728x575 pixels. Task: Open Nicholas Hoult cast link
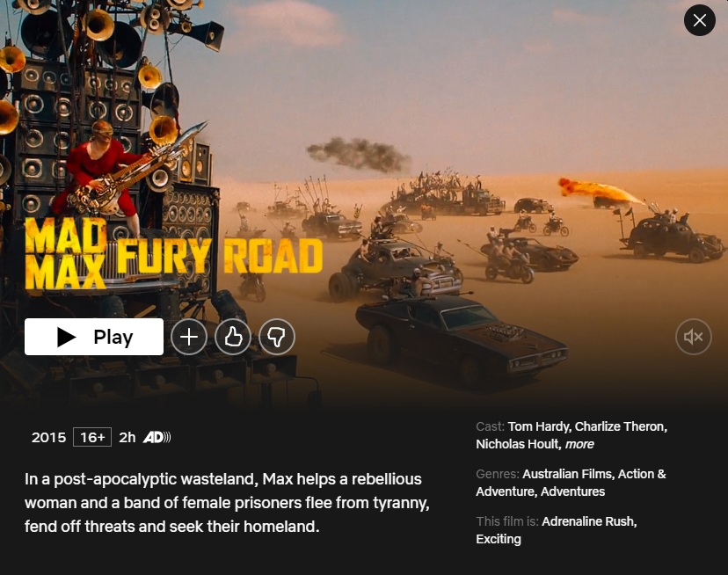(x=519, y=444)
